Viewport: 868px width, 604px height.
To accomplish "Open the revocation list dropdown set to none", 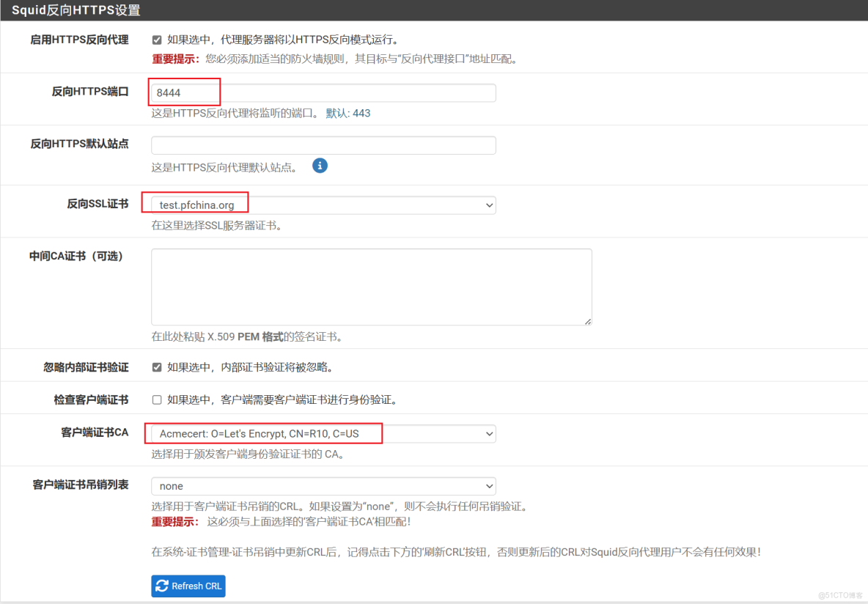I will (x=323, y=486).
